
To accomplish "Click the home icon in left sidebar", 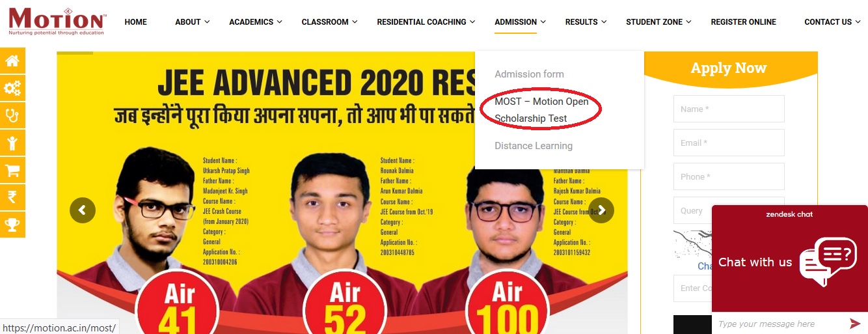I will (x=12, y=61).
